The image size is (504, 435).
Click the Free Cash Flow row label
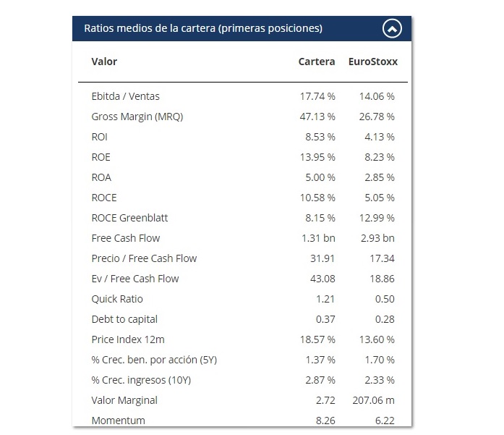click(x=126, y=238)
